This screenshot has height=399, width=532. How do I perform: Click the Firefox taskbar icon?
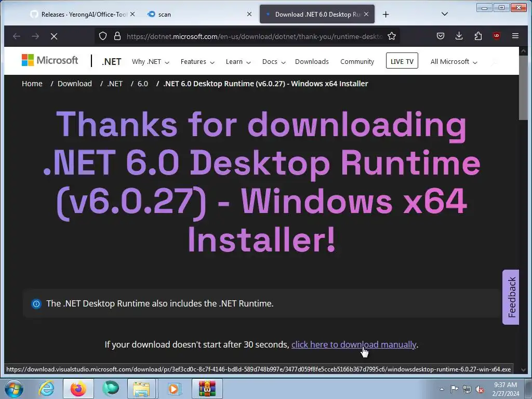[78, 389]
